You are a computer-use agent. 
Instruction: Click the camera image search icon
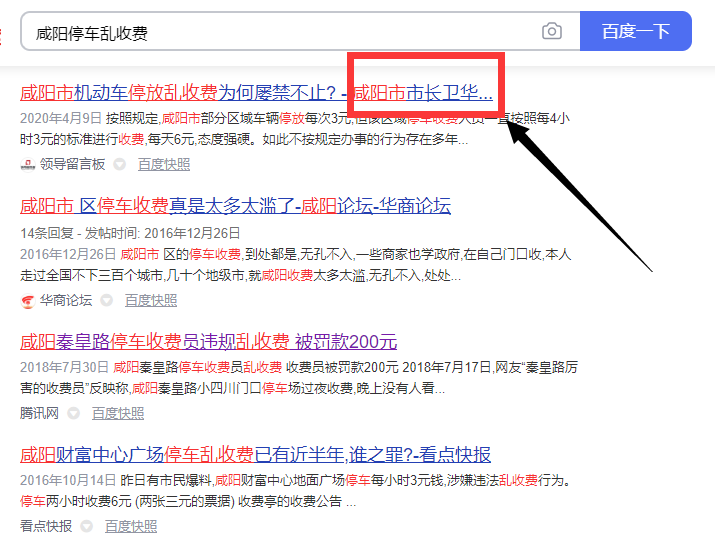coord(551,32)
